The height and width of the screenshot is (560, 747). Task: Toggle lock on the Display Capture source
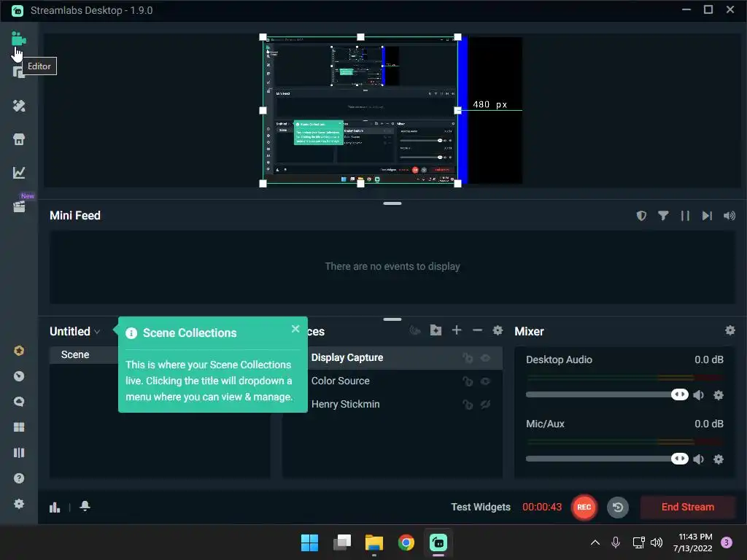pos(468,357)
